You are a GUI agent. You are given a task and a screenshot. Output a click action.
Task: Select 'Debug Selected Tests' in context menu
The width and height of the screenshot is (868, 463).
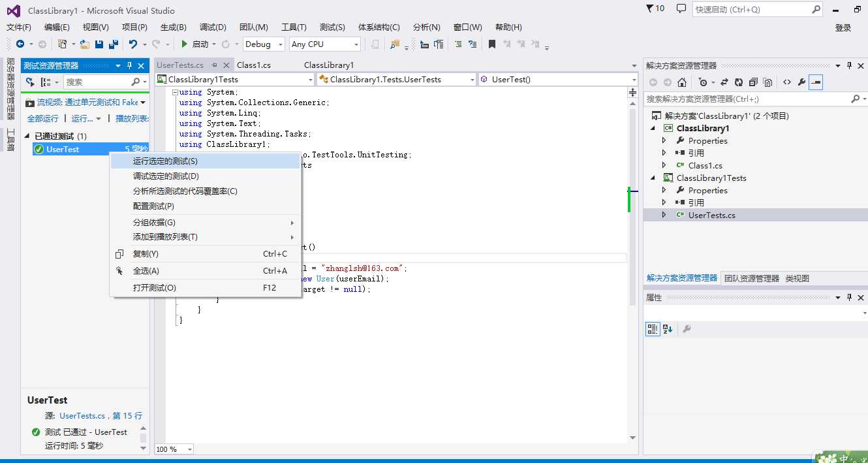tap(205, 176)
